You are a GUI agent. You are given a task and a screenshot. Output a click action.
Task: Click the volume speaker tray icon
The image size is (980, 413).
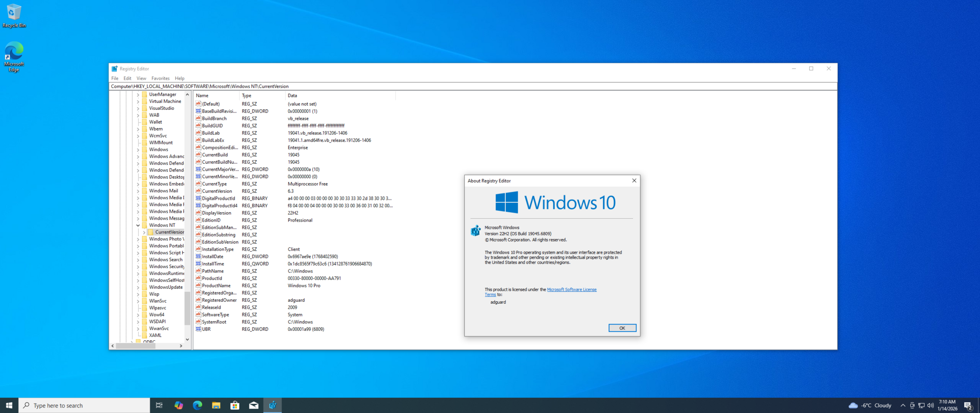click(931, 406)
